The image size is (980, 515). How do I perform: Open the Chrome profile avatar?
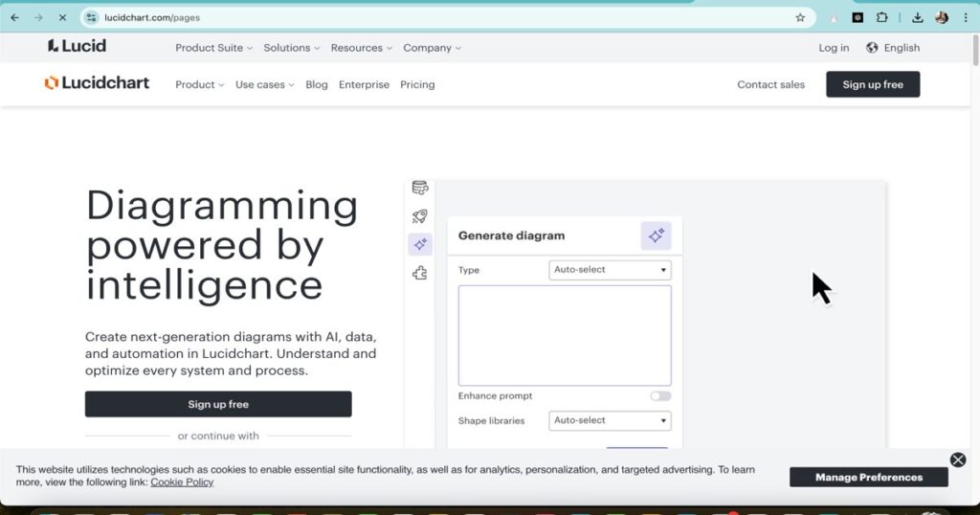point(942,17)
